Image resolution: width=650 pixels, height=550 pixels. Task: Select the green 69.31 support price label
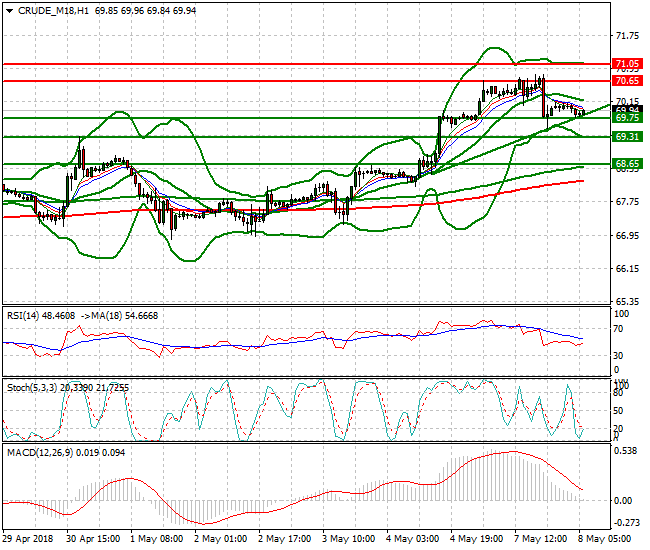click(x=627, y=137)
